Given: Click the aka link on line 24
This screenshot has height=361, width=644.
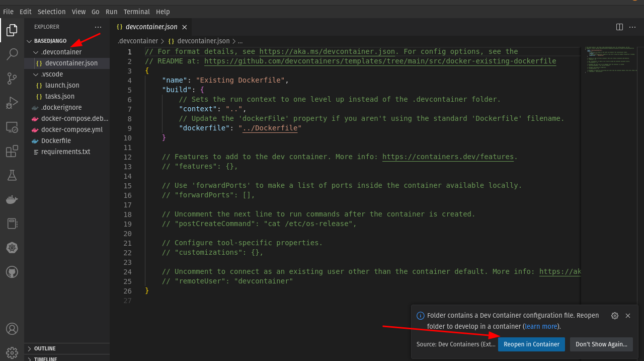Looking at the screenshot, I should (560, 271).
